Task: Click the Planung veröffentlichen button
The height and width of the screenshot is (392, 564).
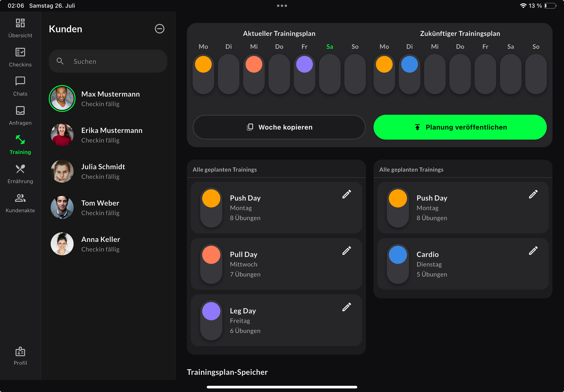Action: point(459,127)
